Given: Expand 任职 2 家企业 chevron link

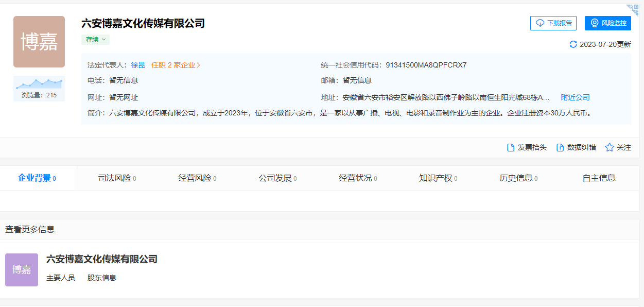Looking at the screenshot, I should tap(176, 65).
